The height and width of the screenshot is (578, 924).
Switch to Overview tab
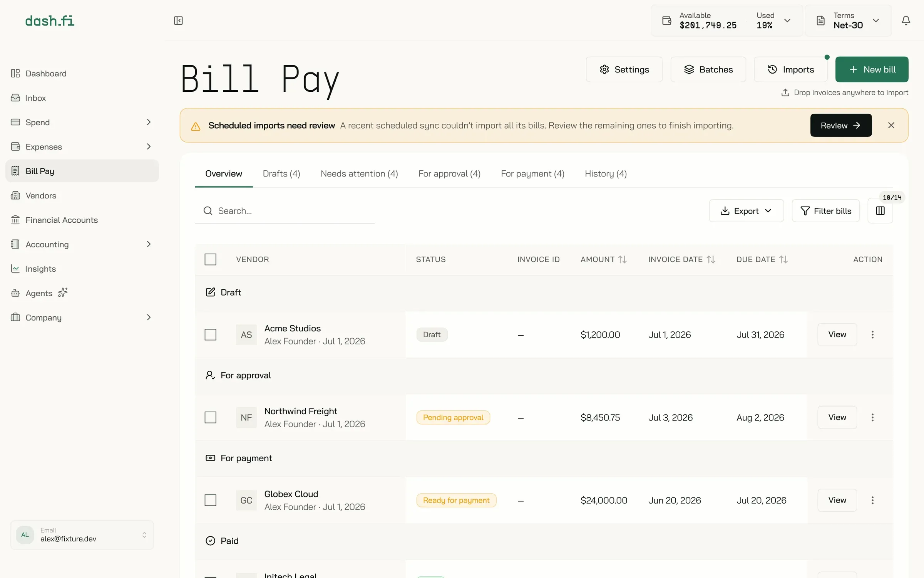[x=224, y=174]
